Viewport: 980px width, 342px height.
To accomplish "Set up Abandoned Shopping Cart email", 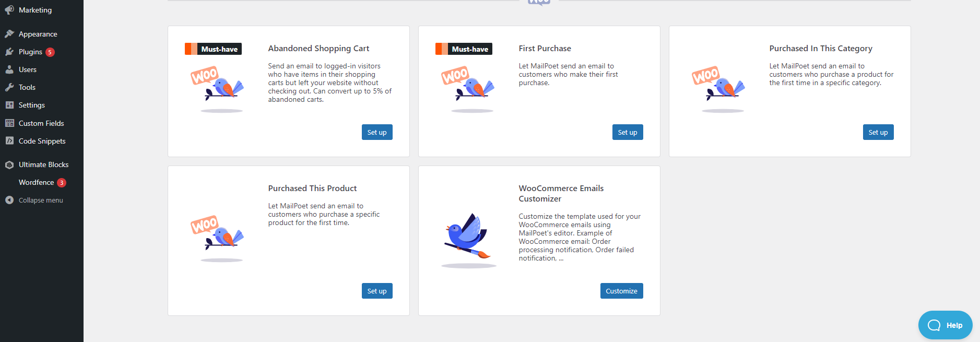I will coord(377,132).
